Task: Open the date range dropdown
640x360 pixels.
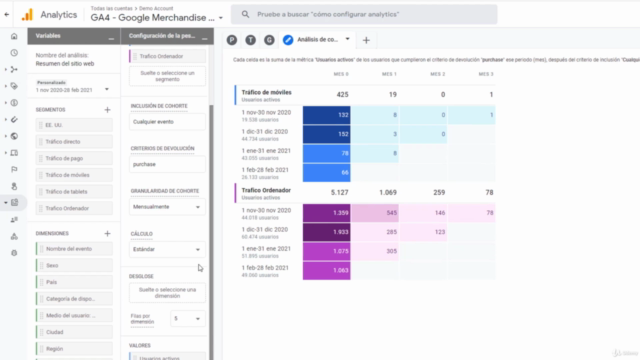Action: (x=107, y=89)
